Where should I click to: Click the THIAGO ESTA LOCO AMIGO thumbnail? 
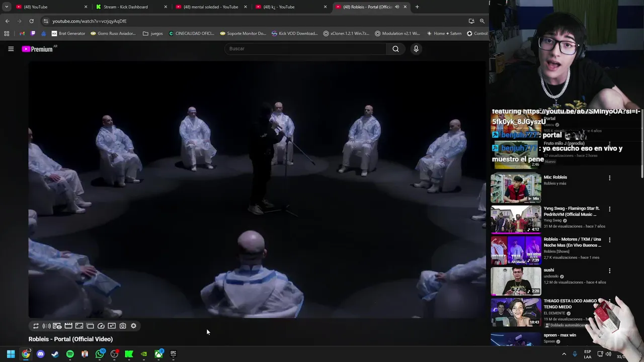click(x=516, y=312)
